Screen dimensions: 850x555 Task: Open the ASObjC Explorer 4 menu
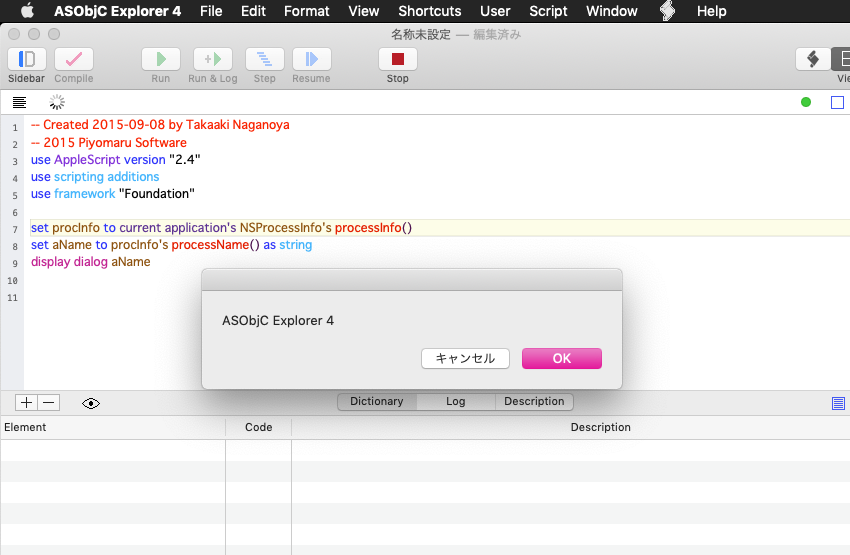(x=118, y=11)
